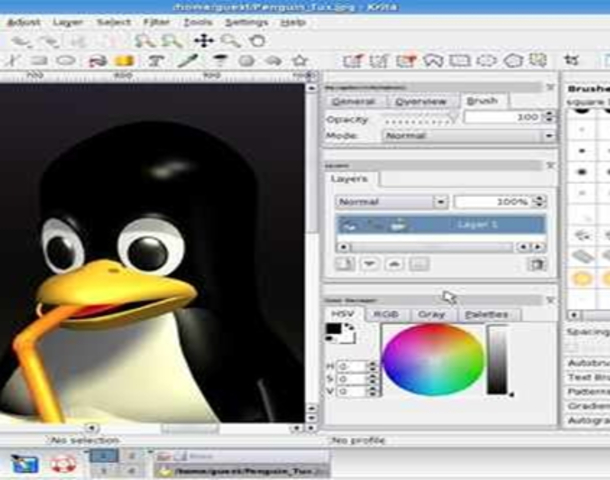Click the V value stepper arrows
Viewport: 610px width, 480px height.
(x=373, y=391)
